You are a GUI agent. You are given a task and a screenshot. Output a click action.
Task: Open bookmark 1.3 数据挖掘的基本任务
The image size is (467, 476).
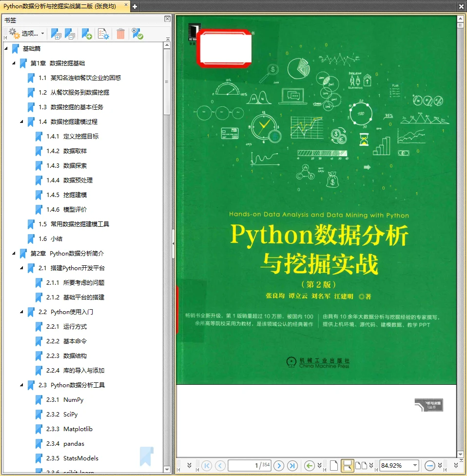(x=71, y=107)
